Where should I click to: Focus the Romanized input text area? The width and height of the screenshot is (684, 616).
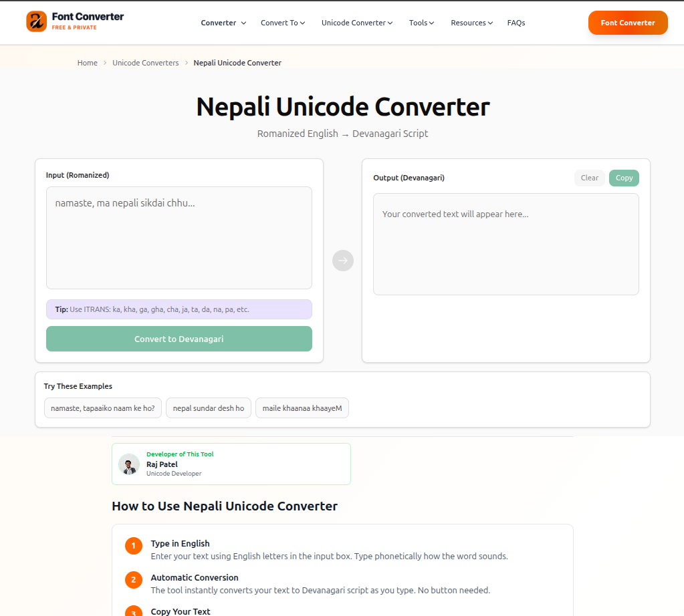pos(179,238)
